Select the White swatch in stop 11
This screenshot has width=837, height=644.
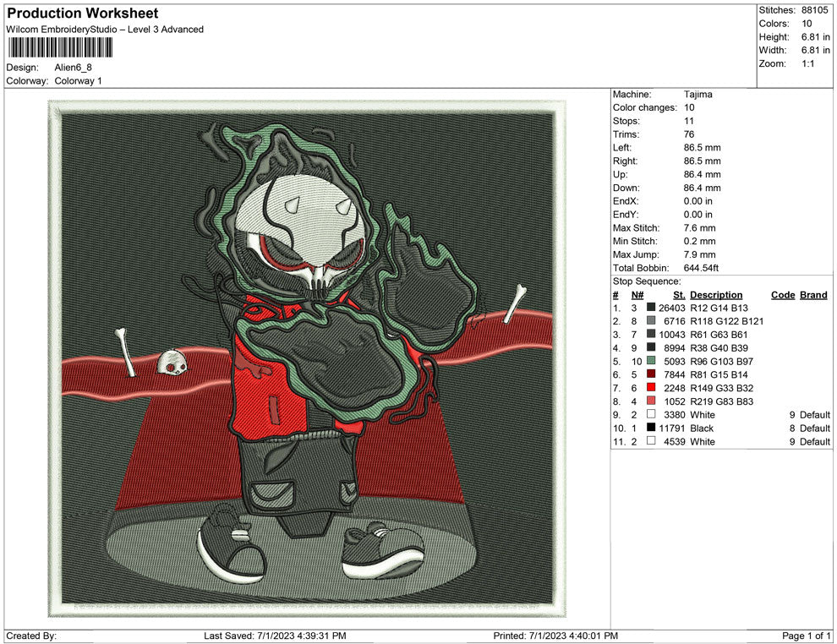[x=651, y=440]
